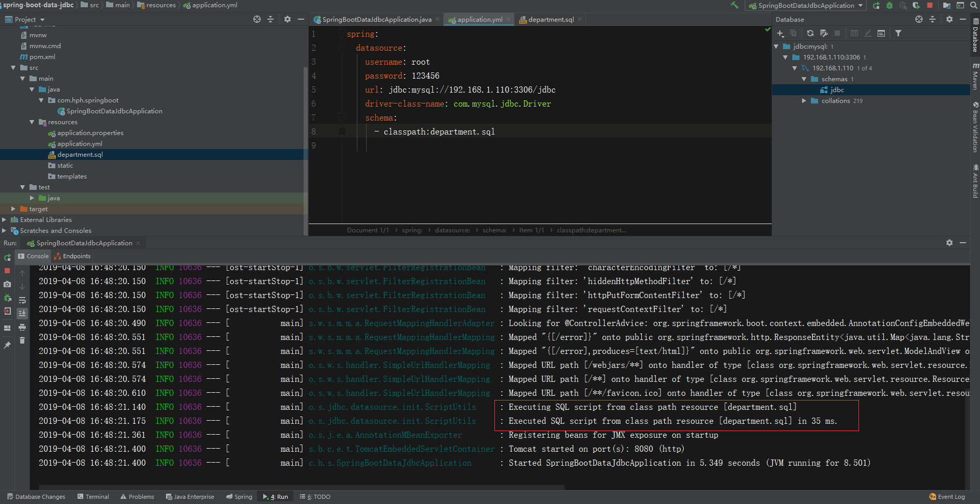This screenshot has height=504, width=980.
Task: Open the run configuration dropdown
Action: 806,5
